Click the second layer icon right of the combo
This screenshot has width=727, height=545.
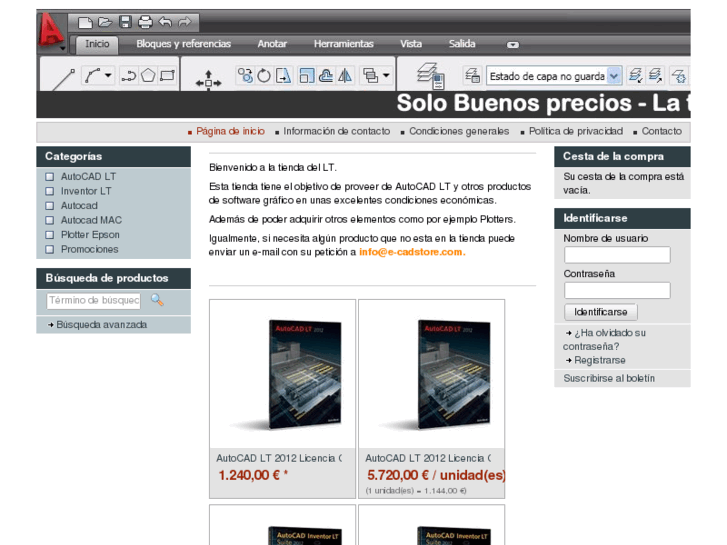[655, 75]
